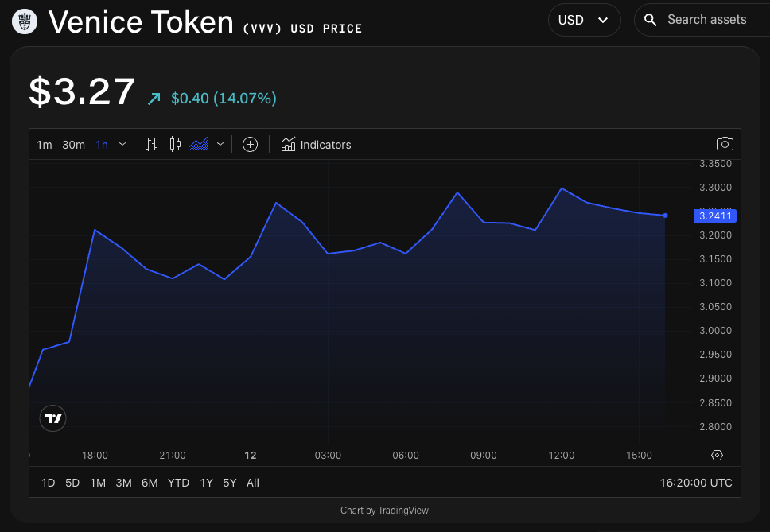Set the interval to 1m
770x532 pixels.
[45, 145]
